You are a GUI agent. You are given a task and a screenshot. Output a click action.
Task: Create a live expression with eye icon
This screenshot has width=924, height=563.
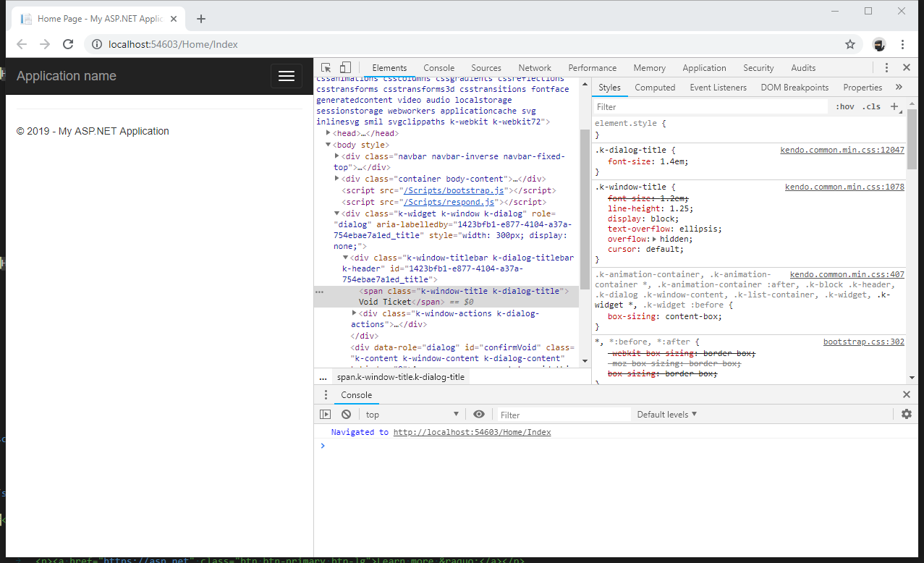coord(479,415)
